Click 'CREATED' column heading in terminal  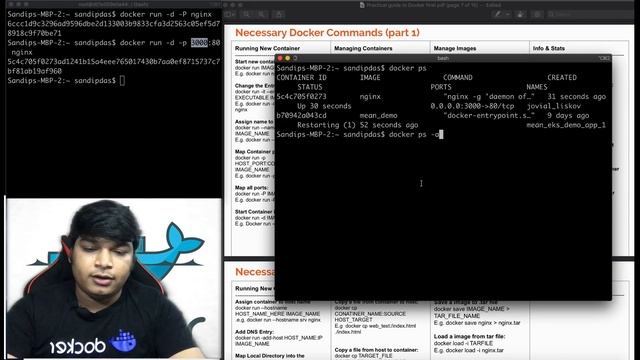click(562, 78)
